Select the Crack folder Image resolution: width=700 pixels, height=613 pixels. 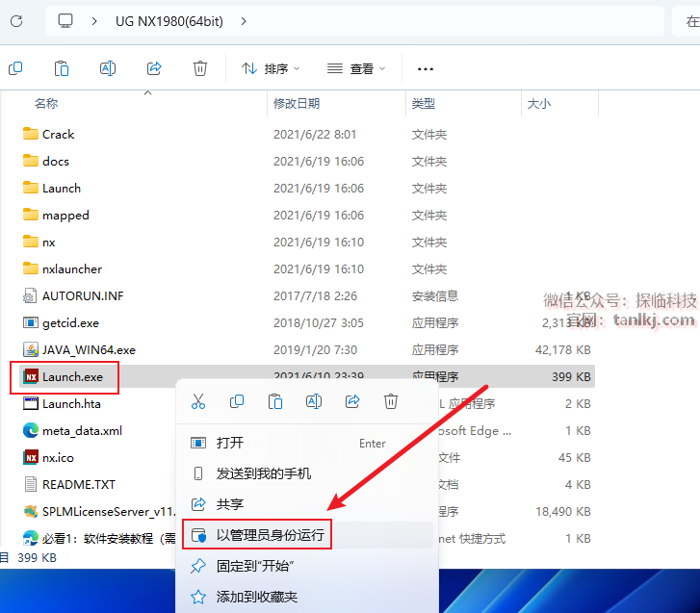point(58,135)
